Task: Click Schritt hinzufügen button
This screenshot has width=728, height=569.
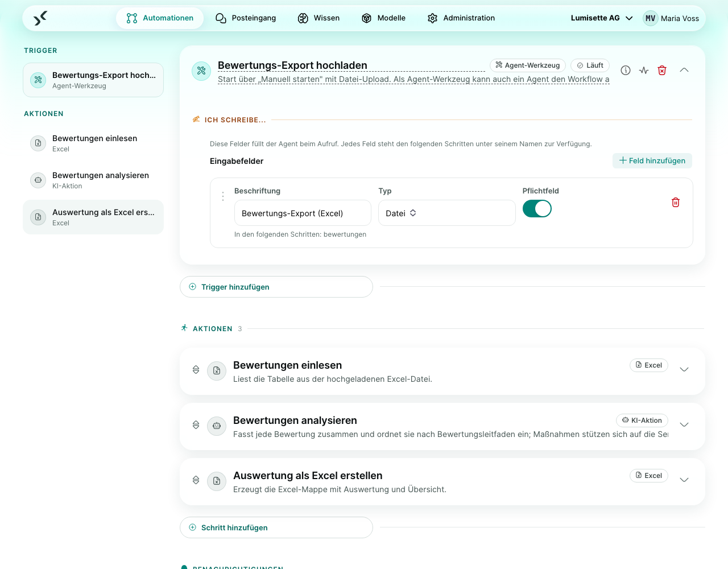Action: (x=276, y=527)
